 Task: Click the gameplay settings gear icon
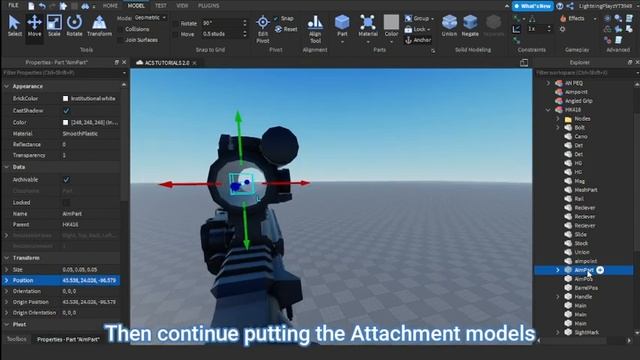point(562,29)
